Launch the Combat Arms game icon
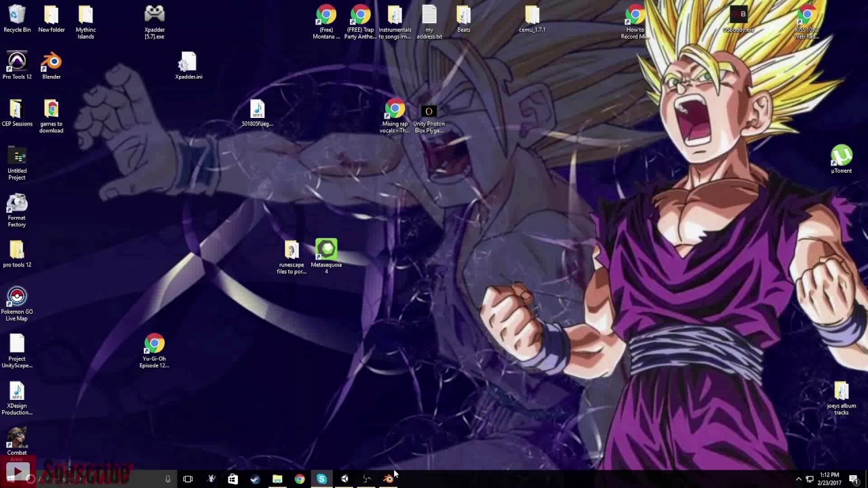The width and height of the screenshot is (868, 488). (x=17, y=443)
